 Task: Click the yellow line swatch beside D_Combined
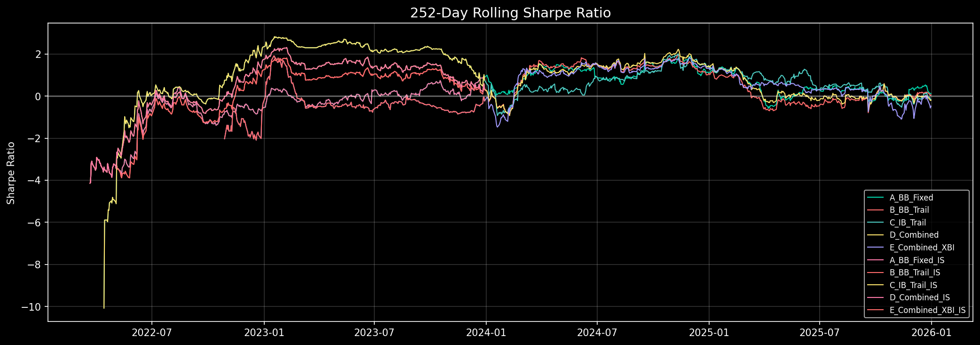(875, 235)
